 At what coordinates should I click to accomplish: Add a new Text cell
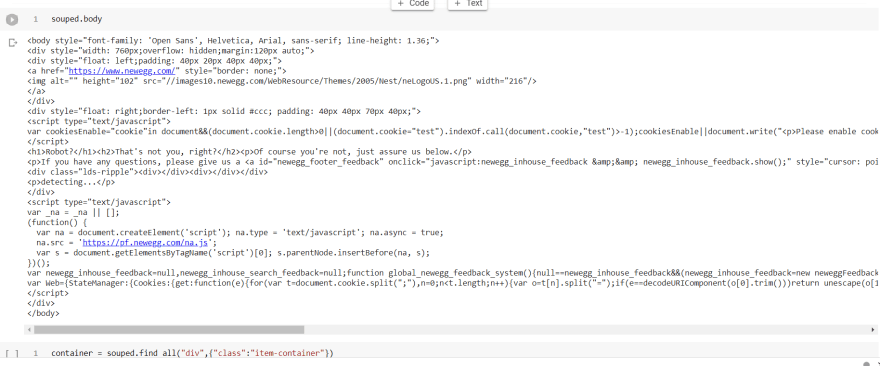point(468,4)
